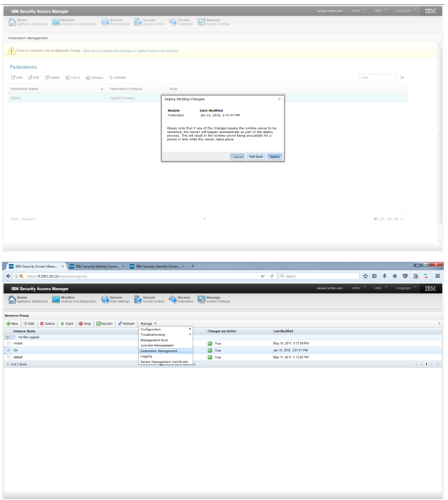Open a new browser tab with the plus button

click(x=193, y=266)
